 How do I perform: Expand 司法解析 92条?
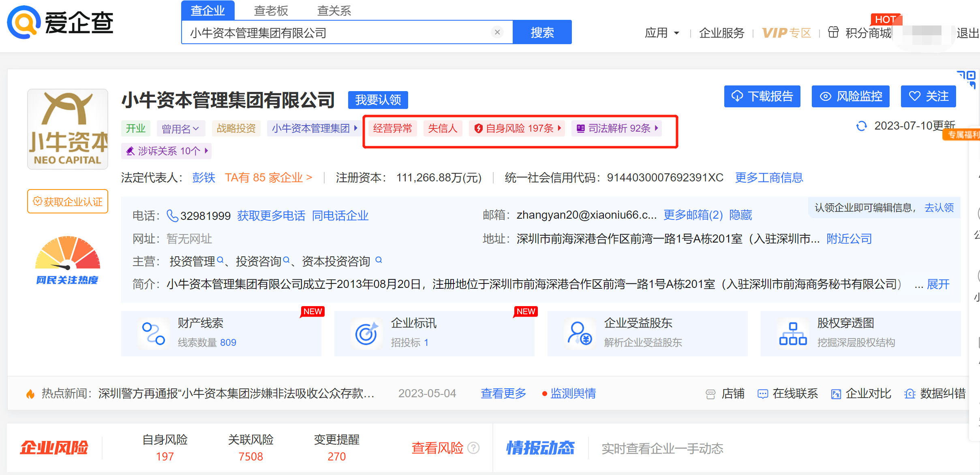[616, 128]
